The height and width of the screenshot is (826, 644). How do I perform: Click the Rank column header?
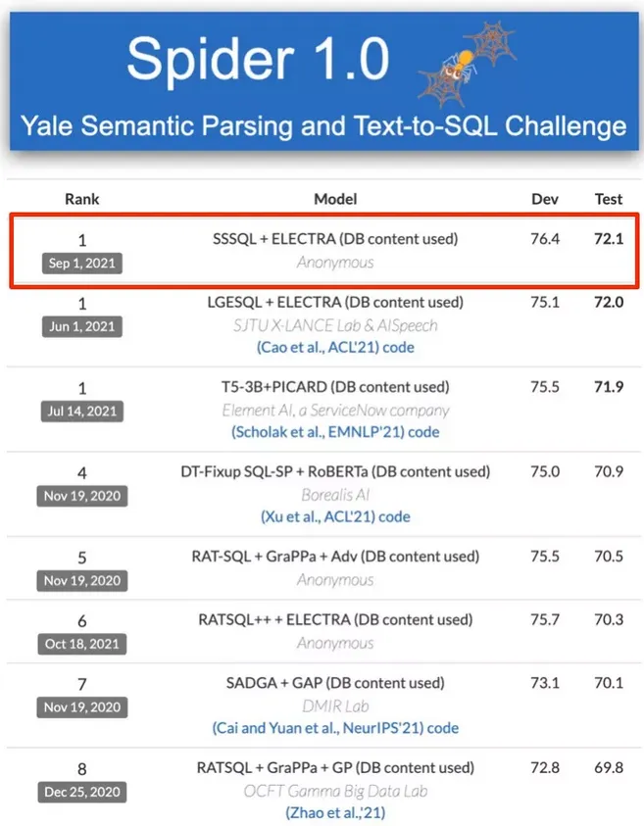82,199
